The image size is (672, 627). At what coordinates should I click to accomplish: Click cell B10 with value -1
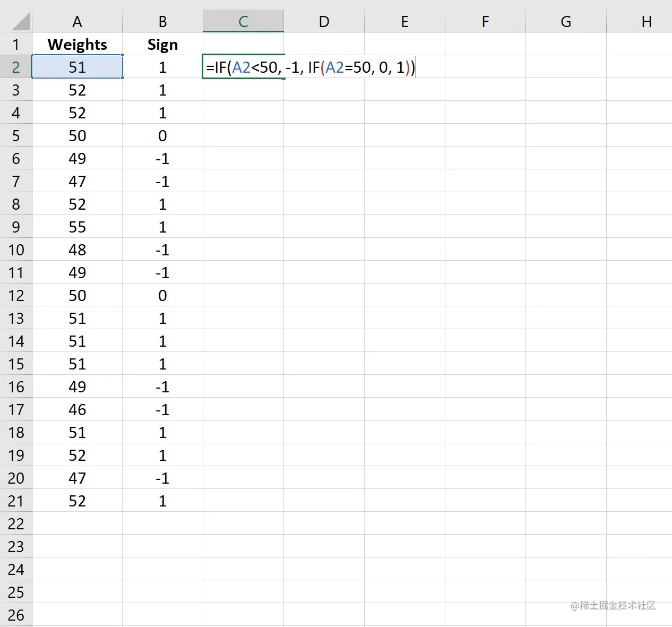[x=162, y=250]
